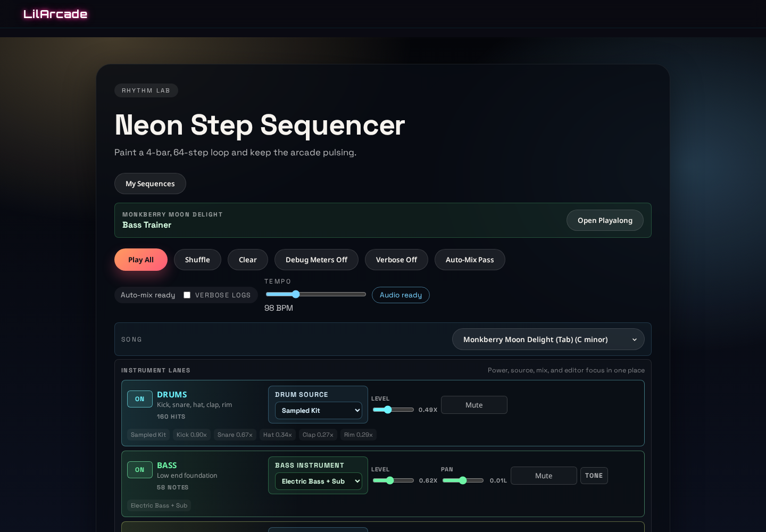The width and height of the screenshot is (766, 532).
Task: Click the Neon Step Sequencer title
Action: tap(260, 125)
